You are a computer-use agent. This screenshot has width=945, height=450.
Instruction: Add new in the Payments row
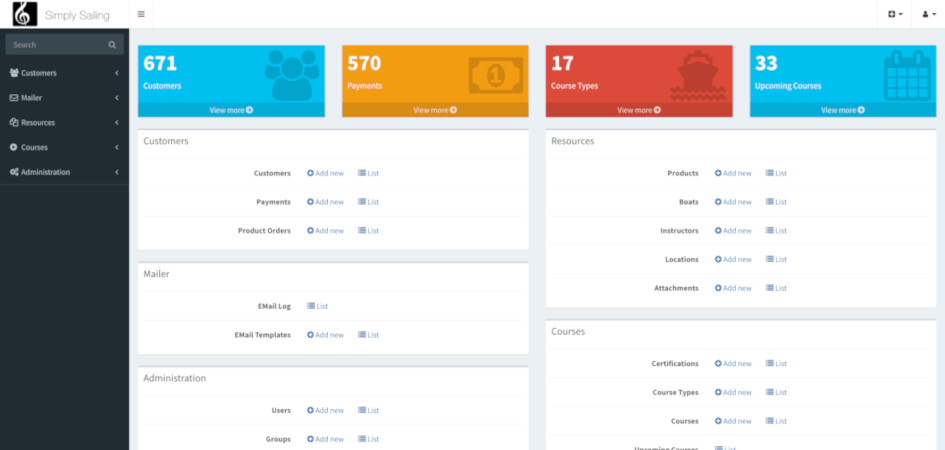click(x=325, y=202)
